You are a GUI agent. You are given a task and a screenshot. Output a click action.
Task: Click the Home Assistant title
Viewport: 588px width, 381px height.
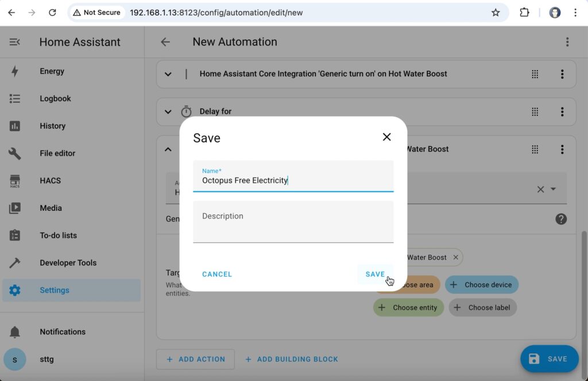click(x=80, y=42)
